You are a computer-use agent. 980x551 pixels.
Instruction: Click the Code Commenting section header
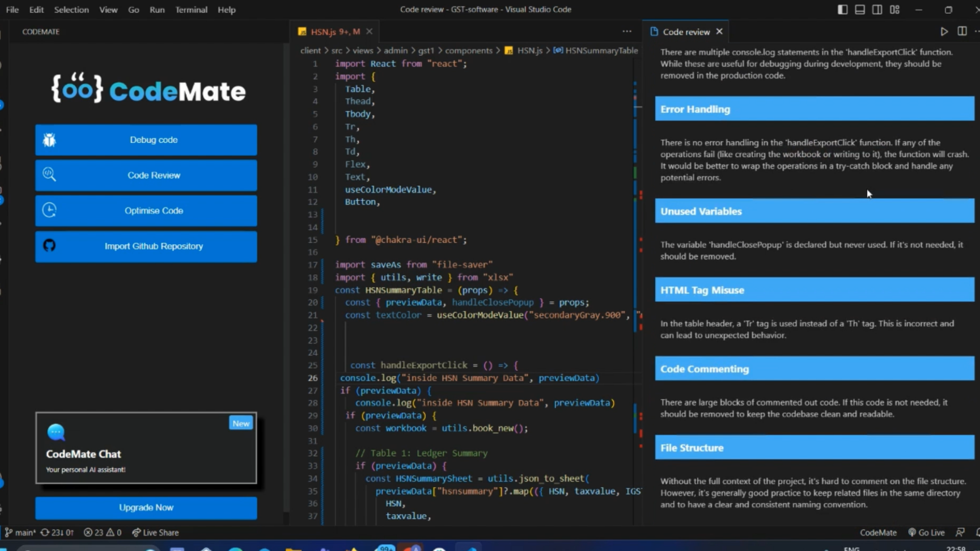pos(815,368)
